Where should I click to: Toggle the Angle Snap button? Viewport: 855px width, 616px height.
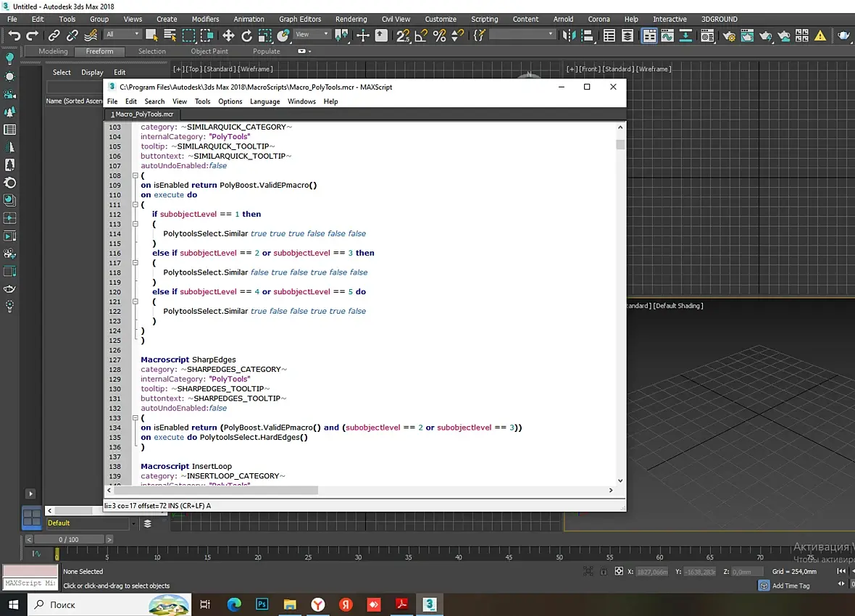tap(420, 35)
